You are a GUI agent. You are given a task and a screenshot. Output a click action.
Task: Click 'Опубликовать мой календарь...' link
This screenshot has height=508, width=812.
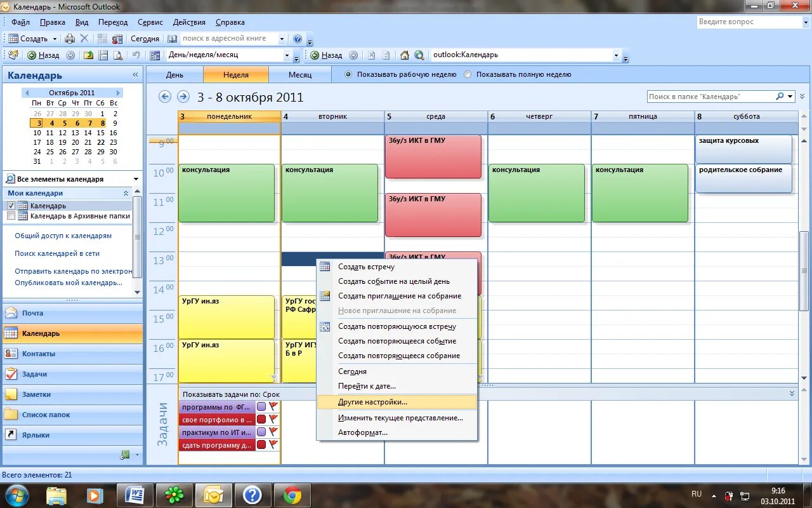[69, 283]
